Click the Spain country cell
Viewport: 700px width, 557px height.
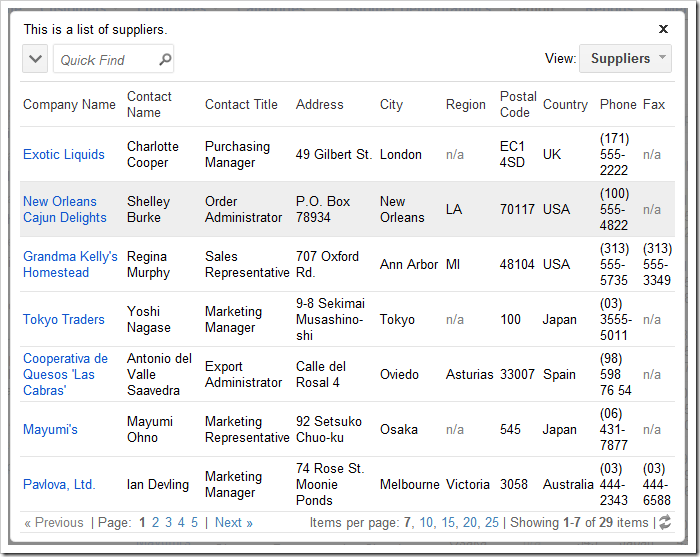[559, 374]
